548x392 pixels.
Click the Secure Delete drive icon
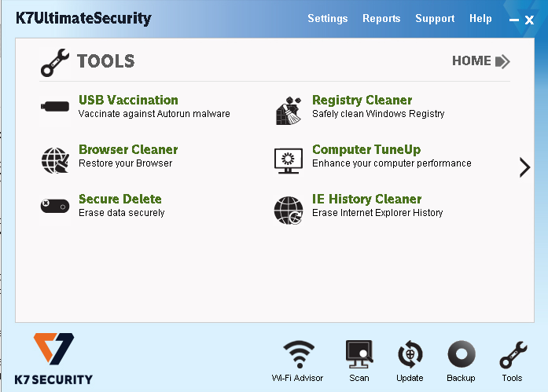[x=55, y=206]
